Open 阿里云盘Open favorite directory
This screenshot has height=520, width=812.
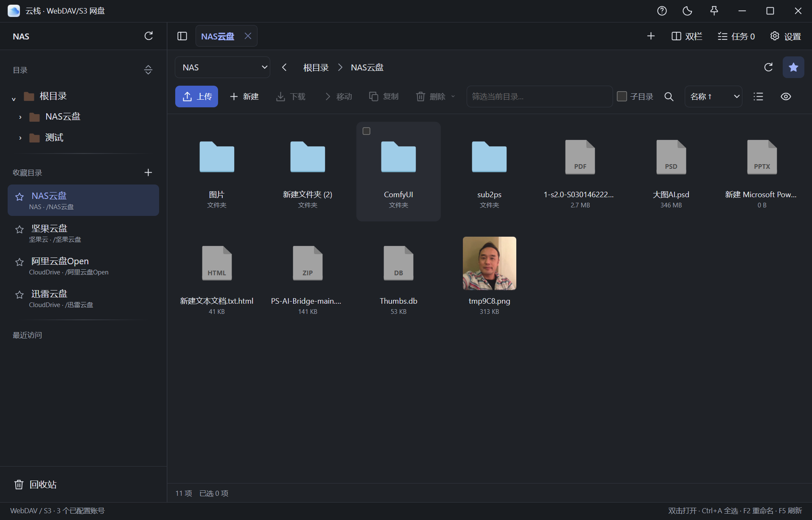tap(83, 266)
